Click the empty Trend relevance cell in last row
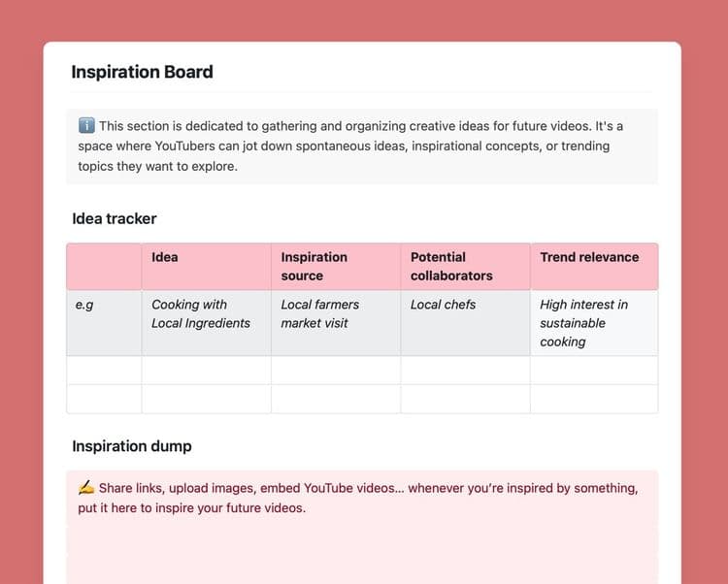Screen dimensions: 728x584 (x=594, y=399)
